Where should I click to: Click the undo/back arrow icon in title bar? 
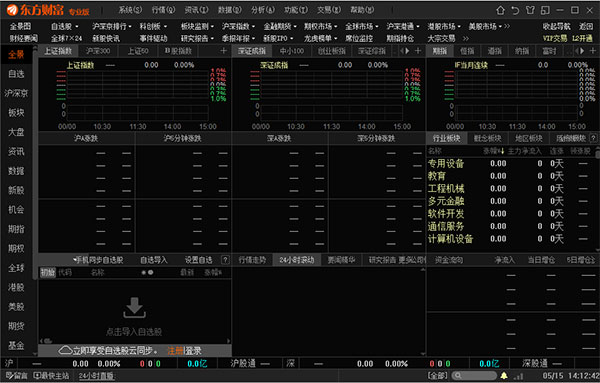[x=515, y=10]
